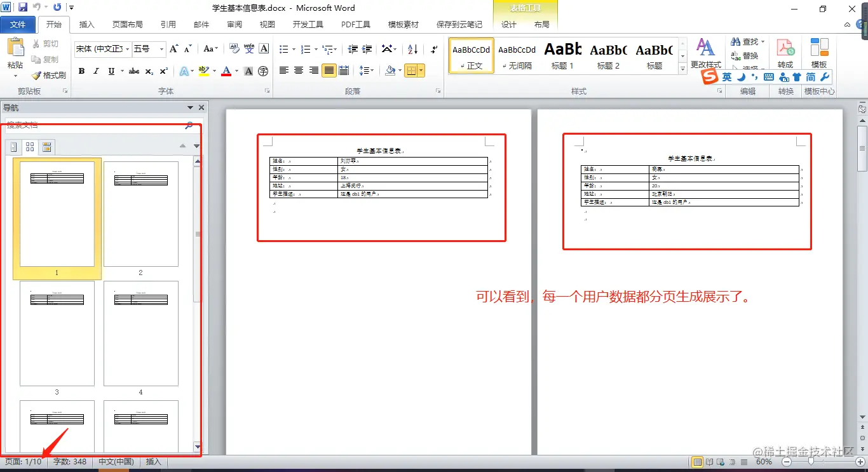Center the paragraph text
The image size is (868, 472).
[299, 71]
